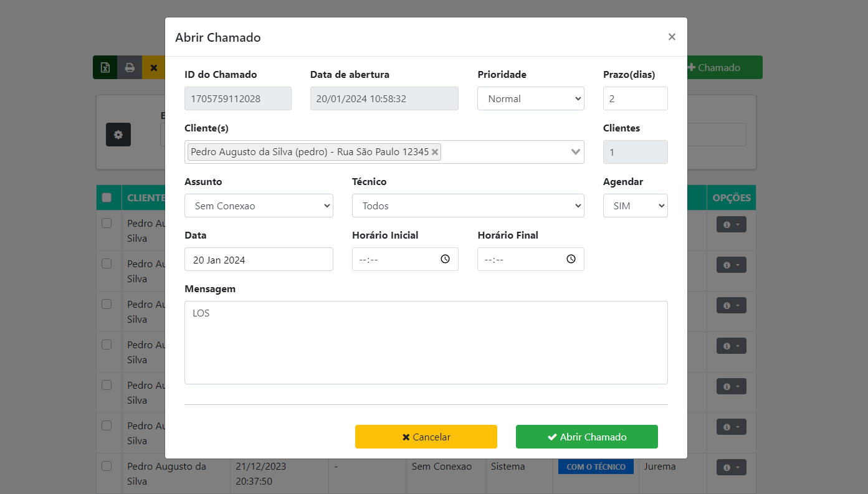Click the Excel export icon

105,68
